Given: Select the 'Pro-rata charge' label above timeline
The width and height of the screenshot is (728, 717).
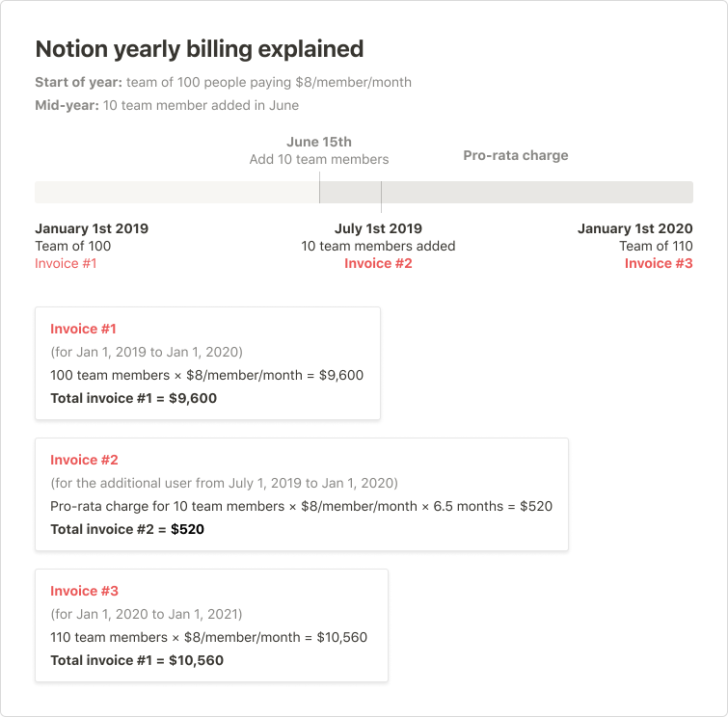Looking at the screenshot, I should pos(515,155).
